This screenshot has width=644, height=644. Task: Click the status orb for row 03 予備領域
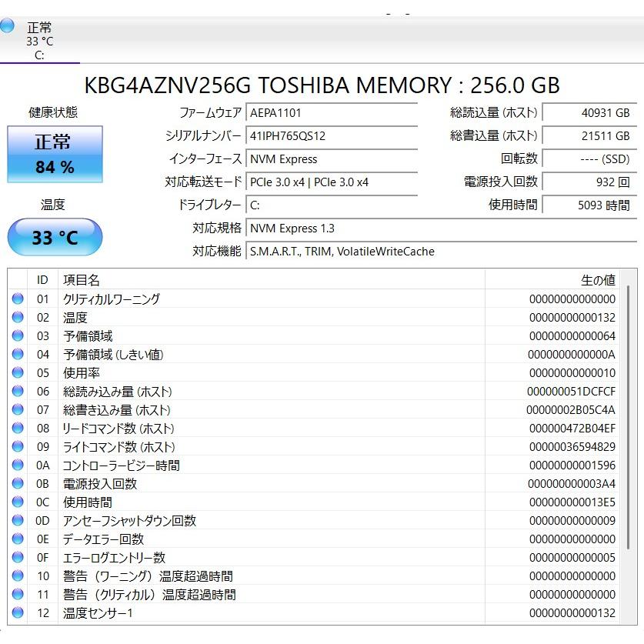tap(18, 335)
